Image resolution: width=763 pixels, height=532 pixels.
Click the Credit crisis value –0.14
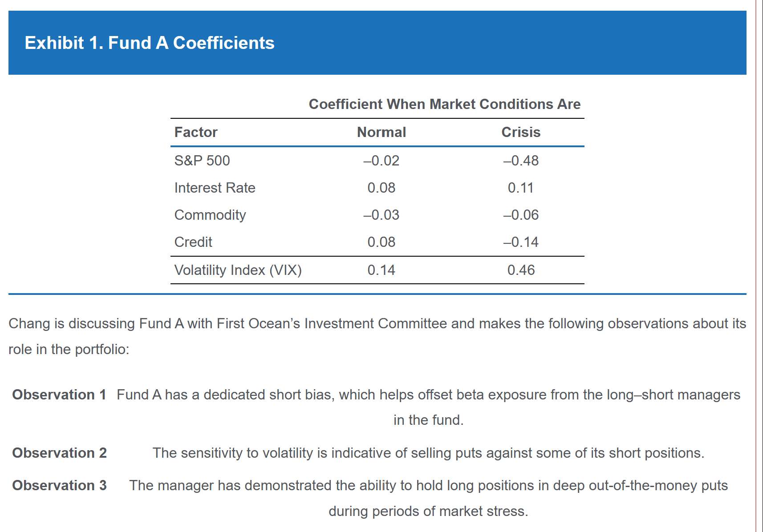point(521,242)
